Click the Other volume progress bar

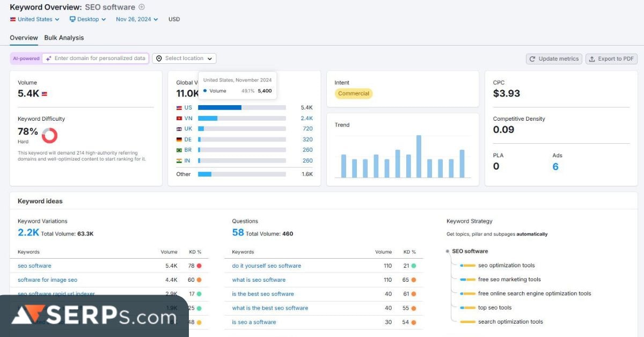[x=241, y=174]
